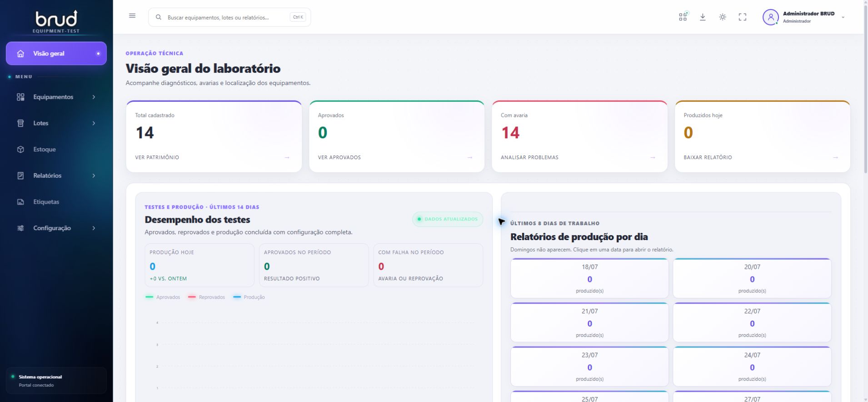Click 'Relatórios de produção por dia' heading

(x=579, y=237)
